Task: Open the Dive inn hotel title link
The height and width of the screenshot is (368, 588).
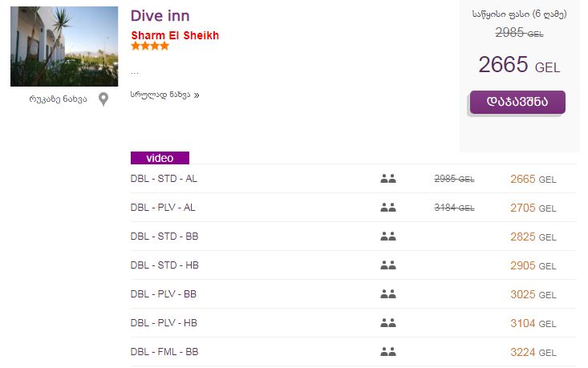Action: (x=160, y=16)
